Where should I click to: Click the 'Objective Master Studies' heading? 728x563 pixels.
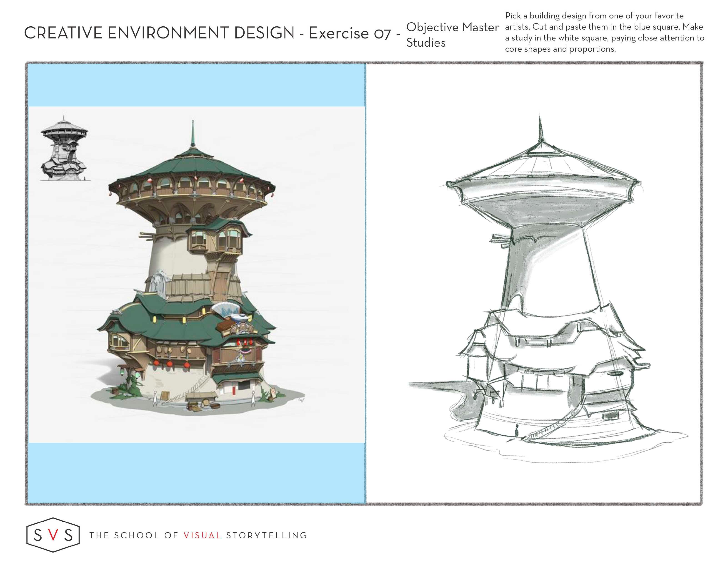pyautogui.click(x=452, y=35)
